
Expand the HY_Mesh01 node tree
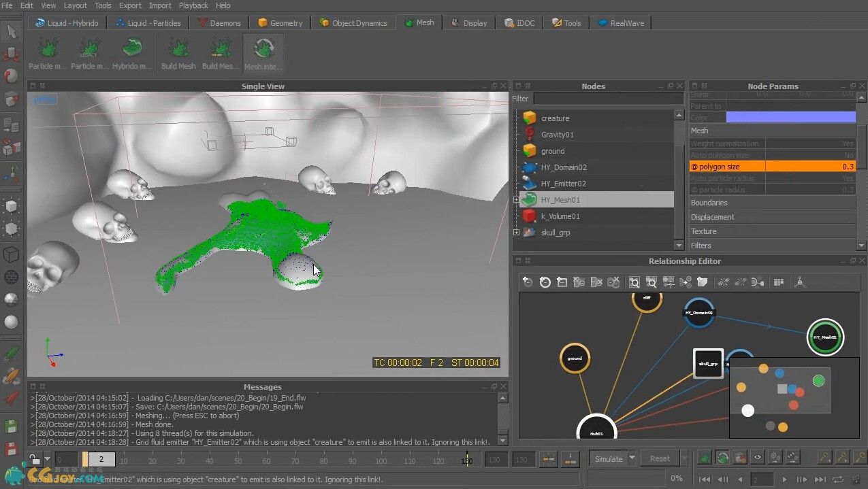pos(516,200)
